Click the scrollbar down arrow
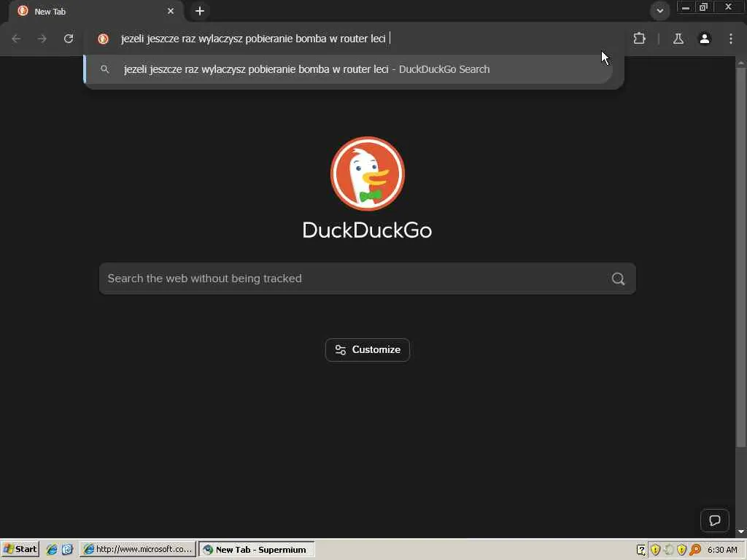 click(741, 532)
